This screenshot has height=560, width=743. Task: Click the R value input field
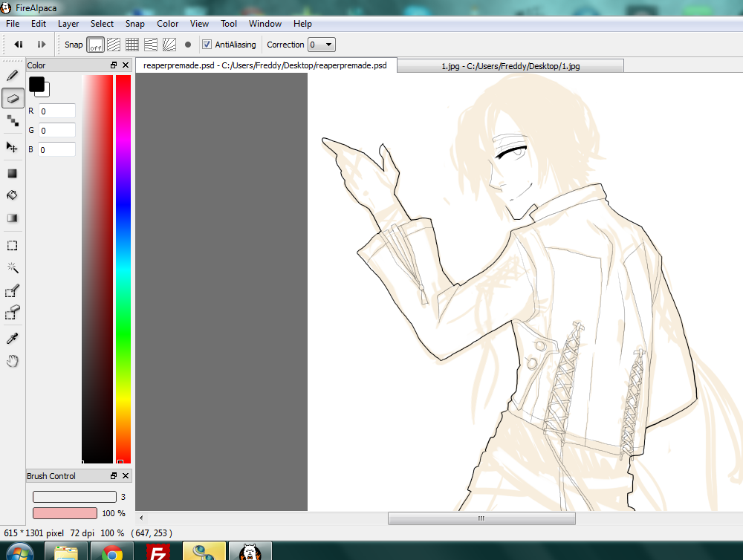coord(57,111)
